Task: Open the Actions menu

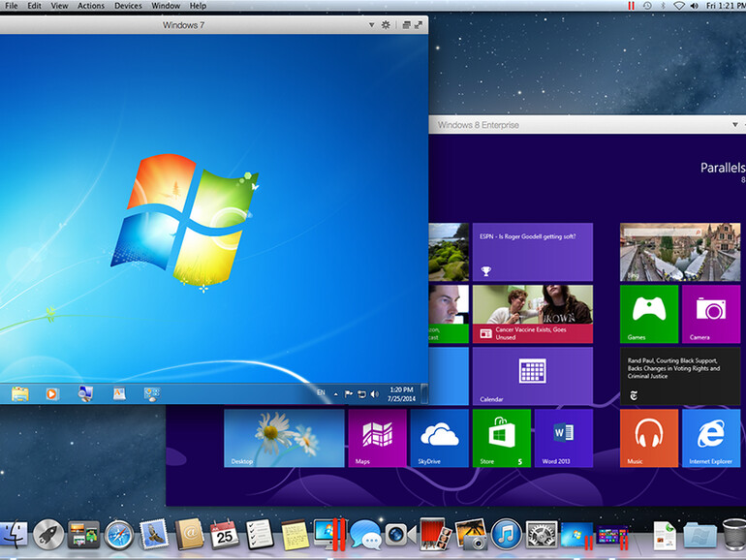Action: (x=91, y=6)
